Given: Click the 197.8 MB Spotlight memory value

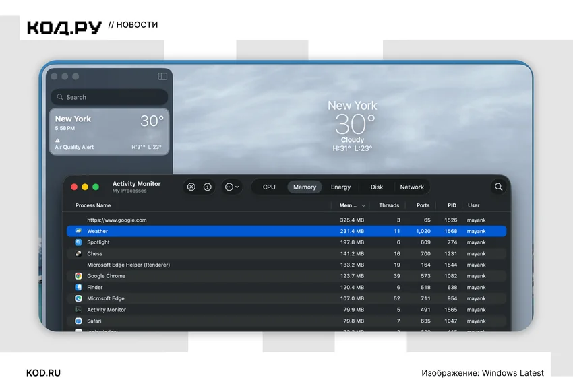Looking at the screenshot, I should (352, 242).
